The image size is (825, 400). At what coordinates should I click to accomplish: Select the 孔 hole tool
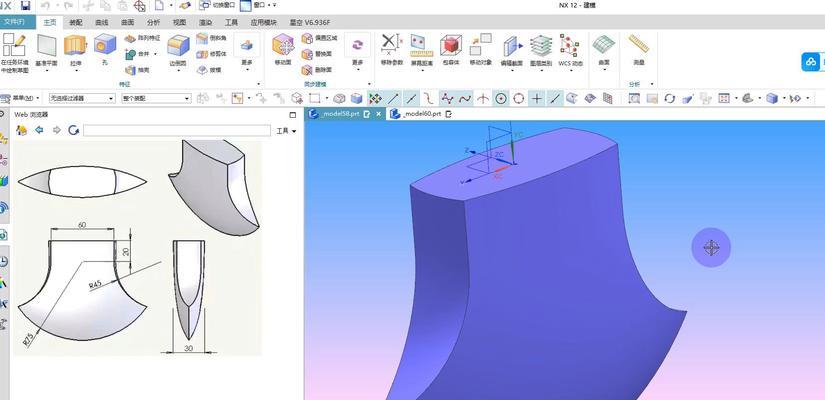tap(105, 49)
